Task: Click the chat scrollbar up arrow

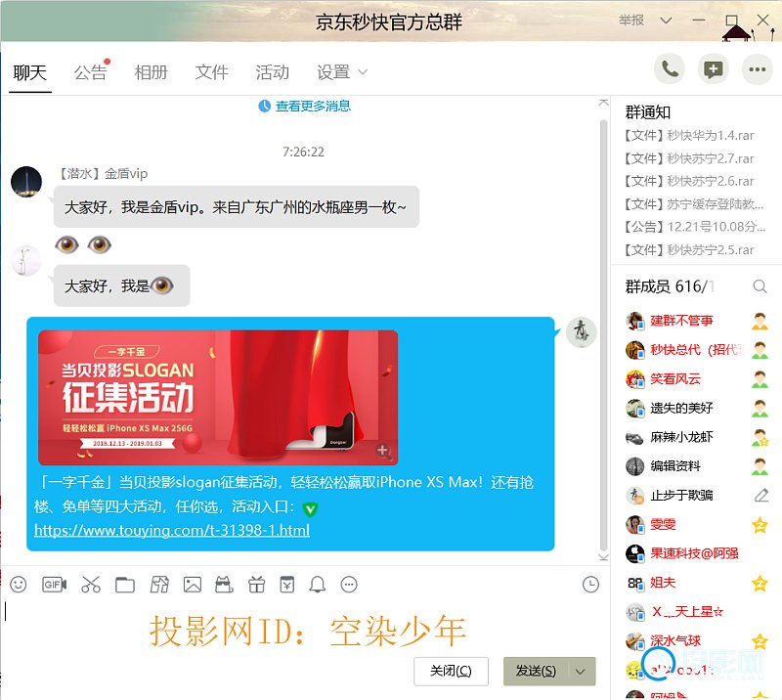Action: (x=603, y=103)
